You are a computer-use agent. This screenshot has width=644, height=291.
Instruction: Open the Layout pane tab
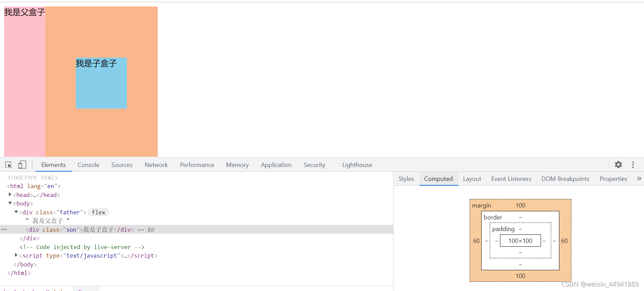[x=472, y=179]
